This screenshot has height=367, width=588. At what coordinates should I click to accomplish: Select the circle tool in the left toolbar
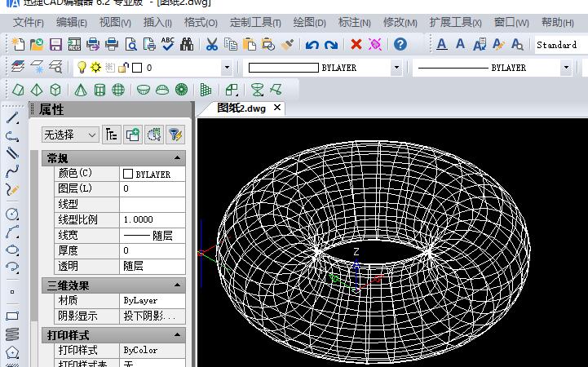click(x=12, y=214)
